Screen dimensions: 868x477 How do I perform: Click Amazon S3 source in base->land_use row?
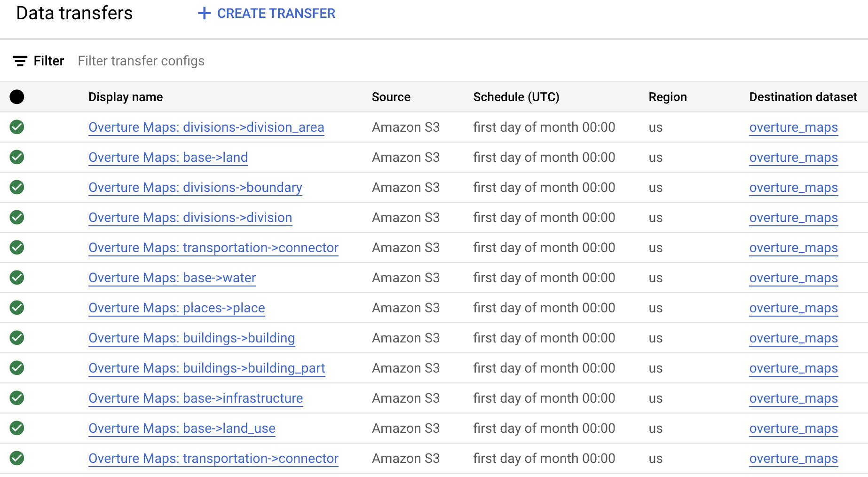pyautogui.click(x=406, y=428)
